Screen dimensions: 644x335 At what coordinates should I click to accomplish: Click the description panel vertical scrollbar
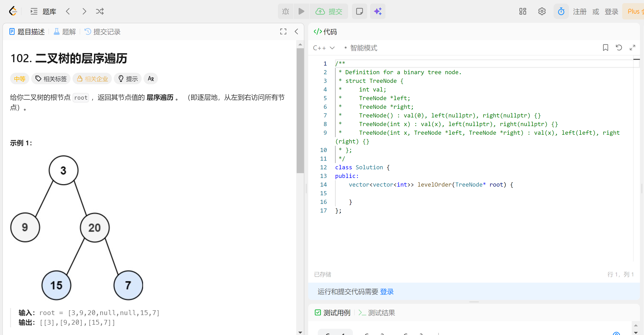point(300,110)
